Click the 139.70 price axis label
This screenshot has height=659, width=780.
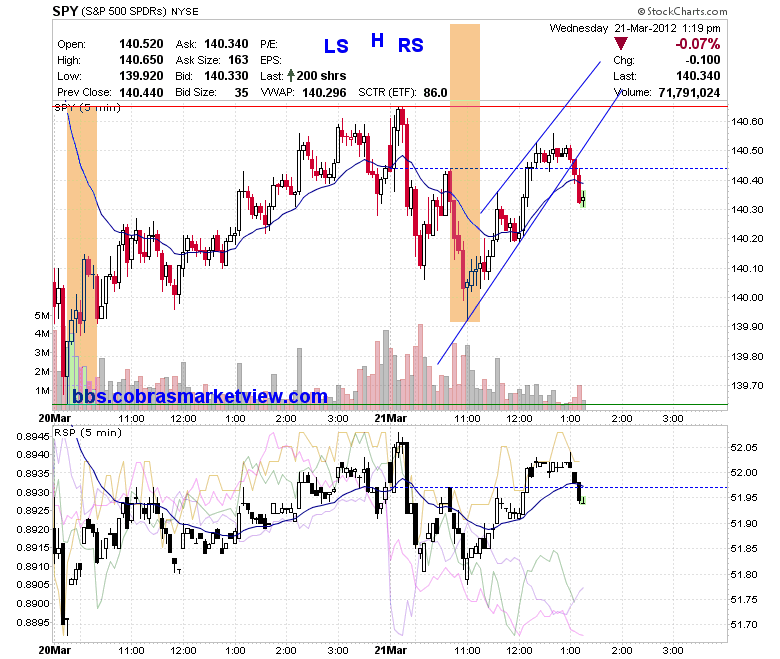tap(747, 385)
